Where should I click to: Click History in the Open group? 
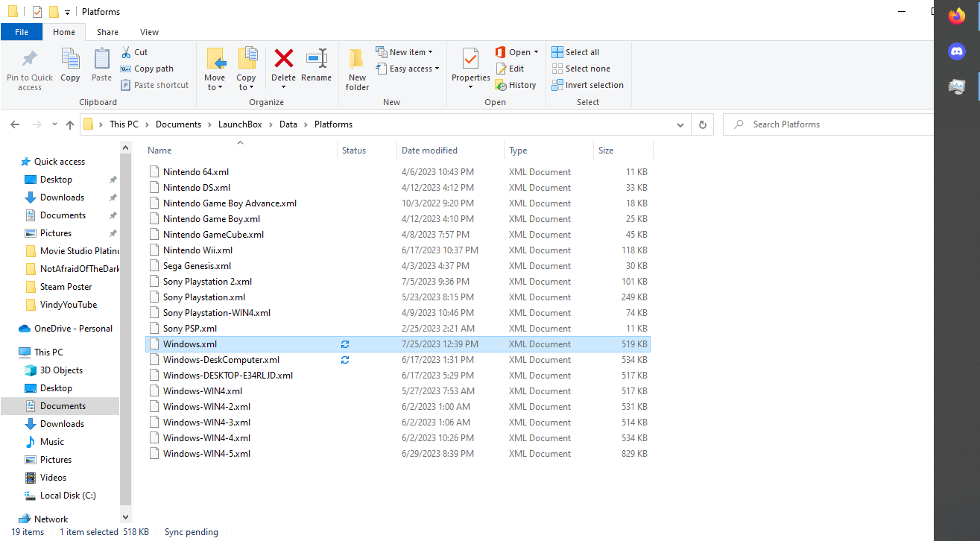pos(516,85)
